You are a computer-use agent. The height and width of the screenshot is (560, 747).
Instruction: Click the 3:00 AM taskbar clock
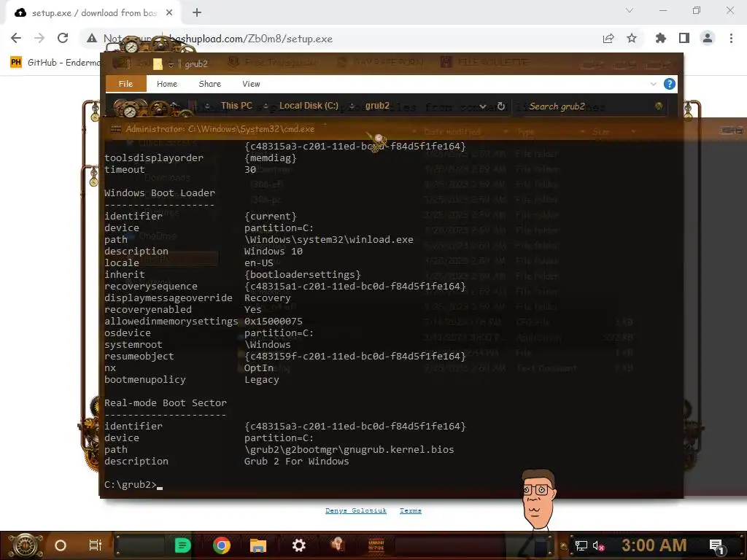tap(654, 545)
